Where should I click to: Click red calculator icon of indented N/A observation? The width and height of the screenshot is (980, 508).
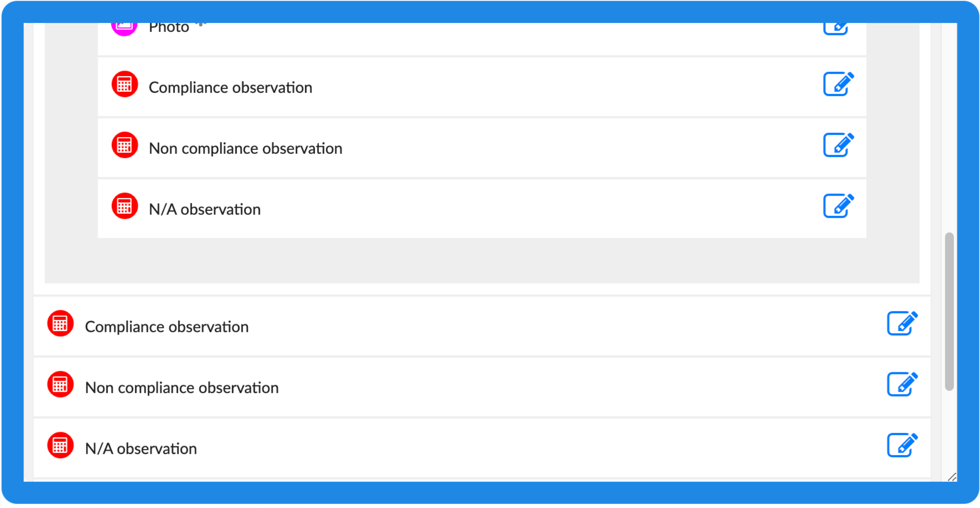[x=125, y=206]
